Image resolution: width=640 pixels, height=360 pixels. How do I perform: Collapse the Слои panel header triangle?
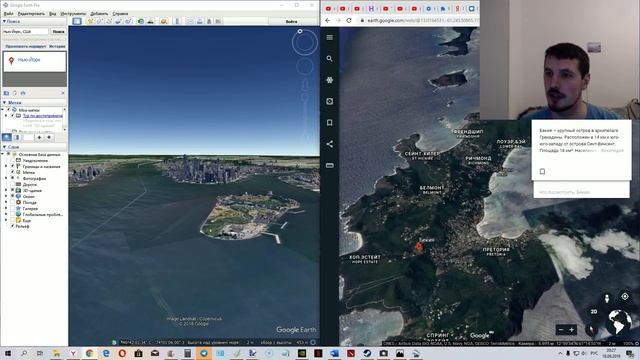4,147
